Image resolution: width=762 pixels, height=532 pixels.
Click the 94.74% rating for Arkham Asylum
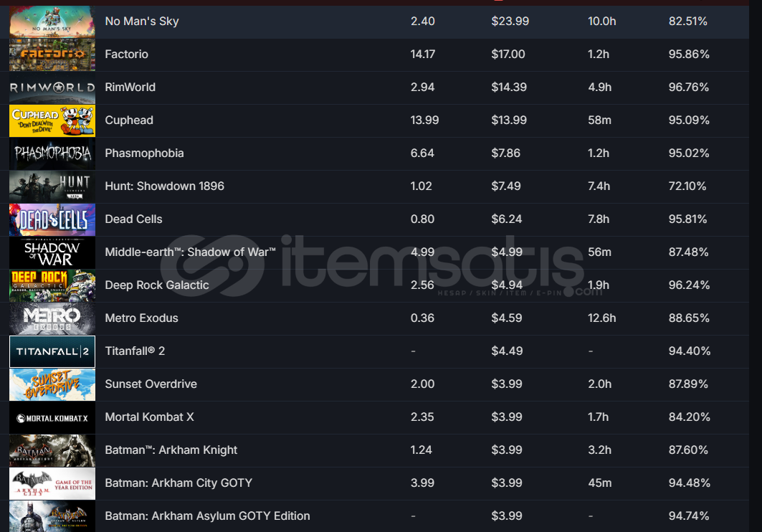pos(689,516)
